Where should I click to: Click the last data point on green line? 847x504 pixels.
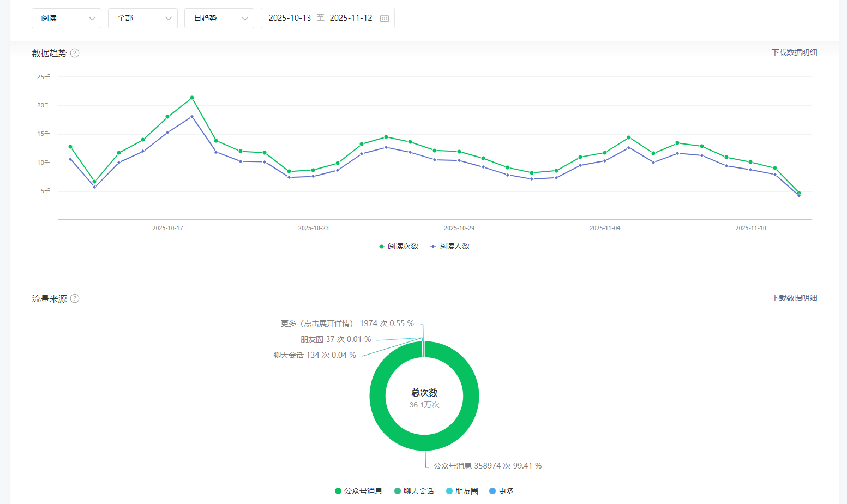799,193
